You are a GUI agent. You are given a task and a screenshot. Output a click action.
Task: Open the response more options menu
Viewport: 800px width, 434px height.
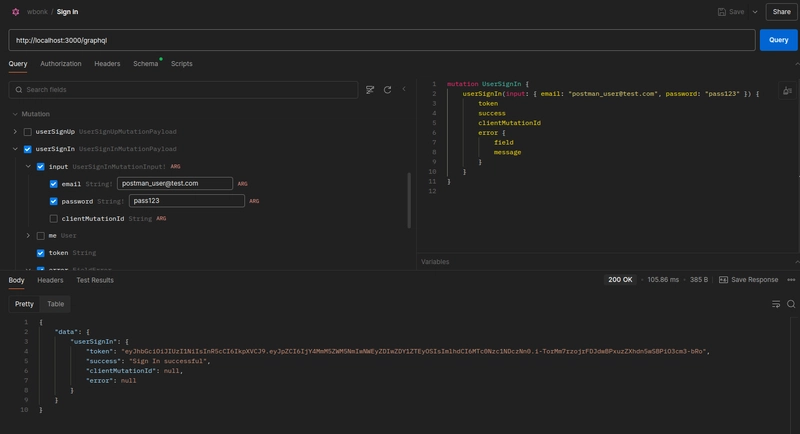tap(791, 279)
